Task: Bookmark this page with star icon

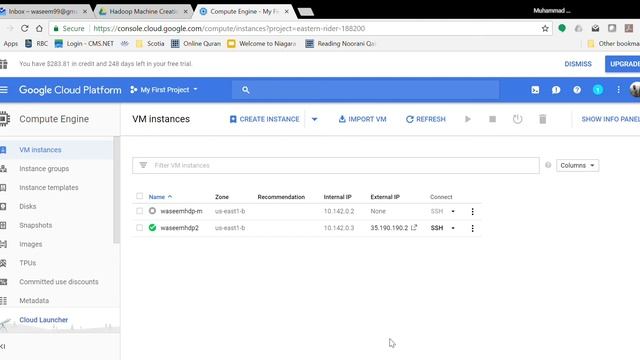Action: coord(545,28)
